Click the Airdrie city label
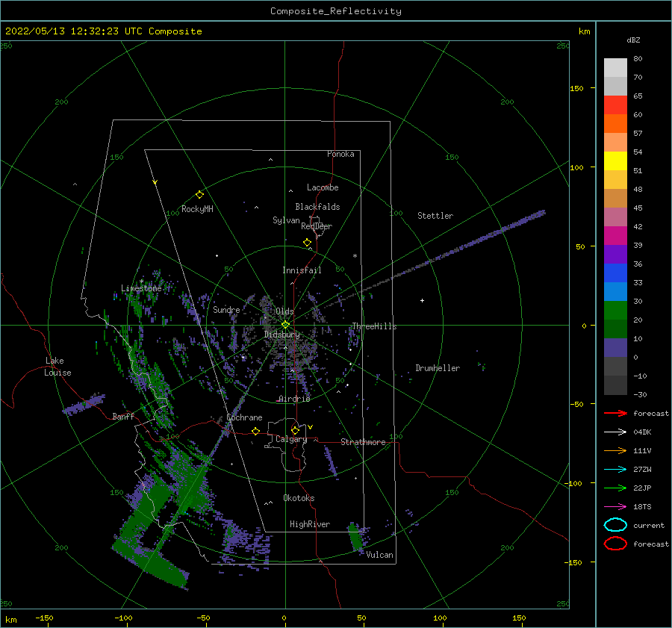The image size is (672, 628). pyautogui.click(x=294, y=399)
